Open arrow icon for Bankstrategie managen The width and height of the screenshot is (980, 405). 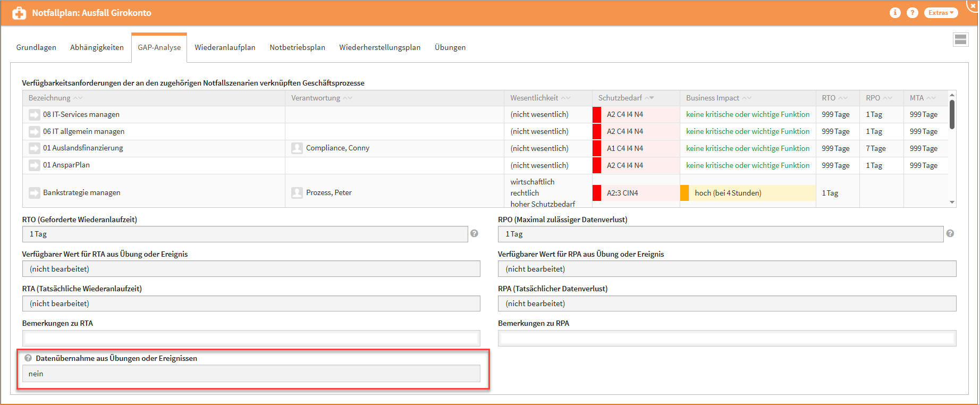[35, 193]
